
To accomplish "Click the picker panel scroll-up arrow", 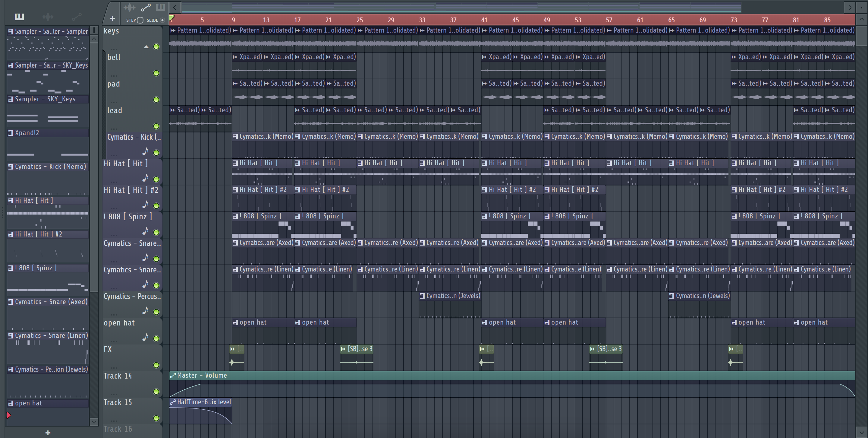I will pyautogui.click(x=94, y=39).
